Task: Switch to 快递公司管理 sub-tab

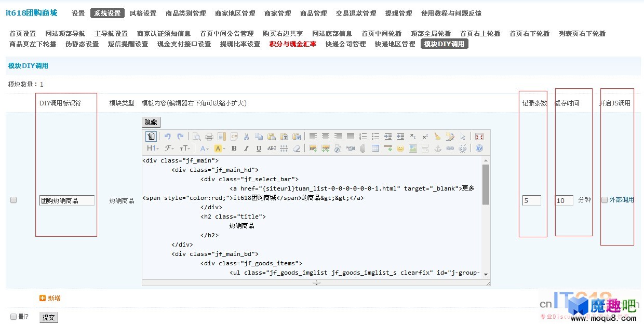Action: pos(346,44)
